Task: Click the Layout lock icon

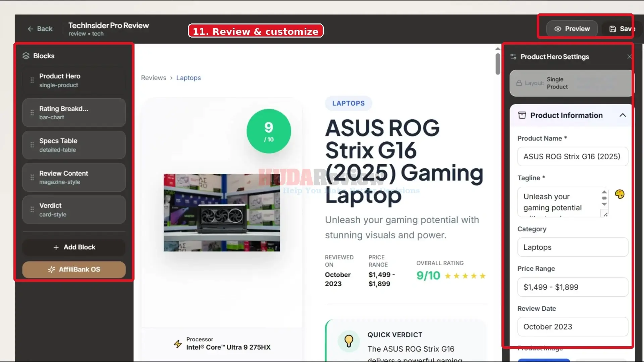Action: pos(519,83)
